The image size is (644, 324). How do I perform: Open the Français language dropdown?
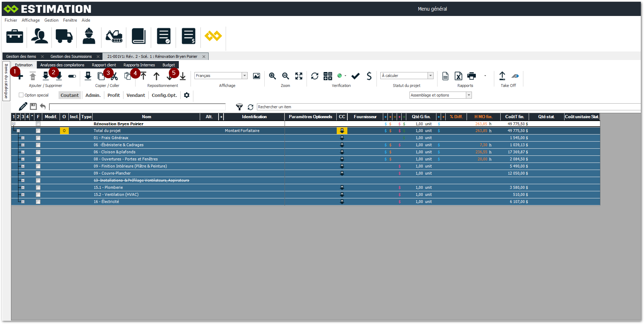[x=244, y=76]
